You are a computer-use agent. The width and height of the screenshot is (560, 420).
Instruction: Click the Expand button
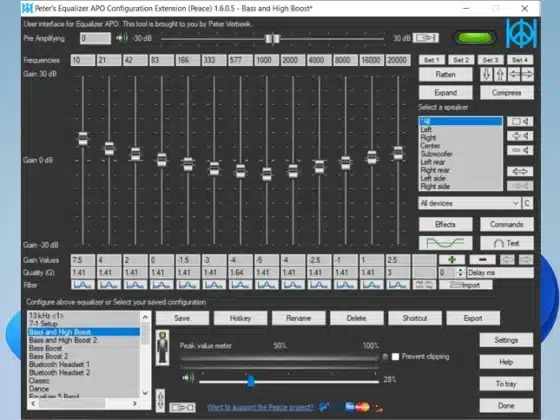pos(445,92)
